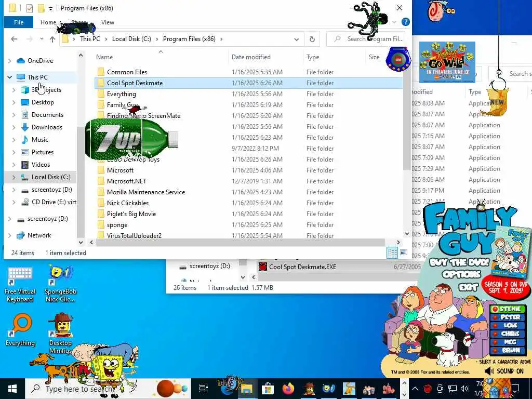Open the File menu tab
Image resolution: width=532 pixels, height=399 pixels.
point(19,22)
